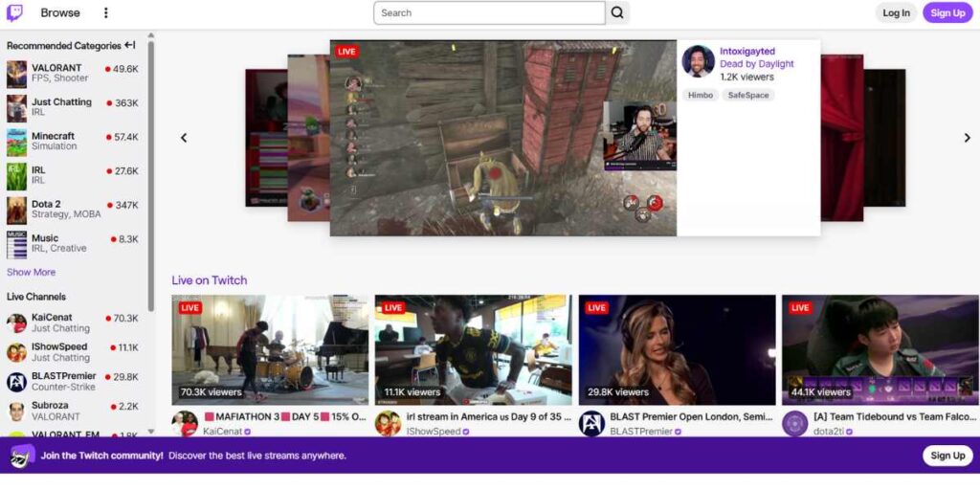This screenshot has height=490, width=980.
Task: Open dota2ti stream thumbnail
Action: [880, 350]
